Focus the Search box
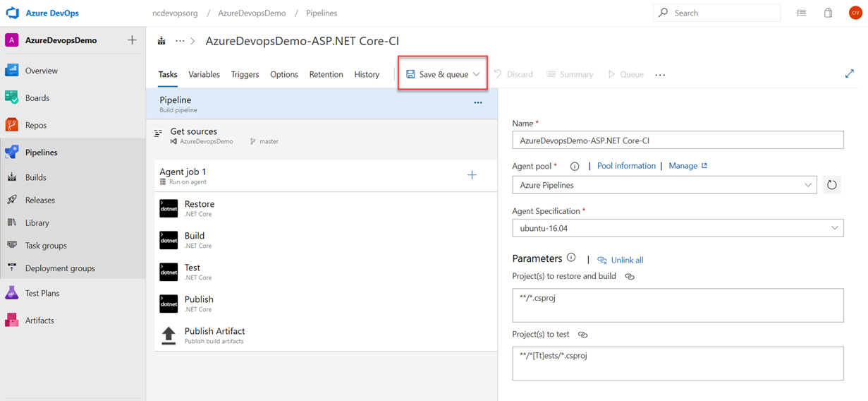 click(716, 13)
